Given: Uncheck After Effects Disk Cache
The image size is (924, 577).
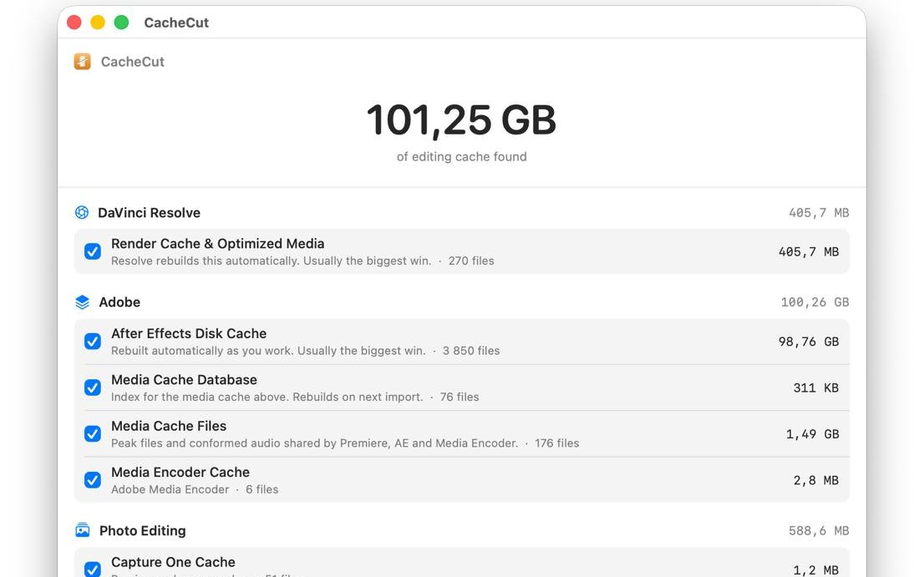Looking at the screenshot, I should [93, 342].
